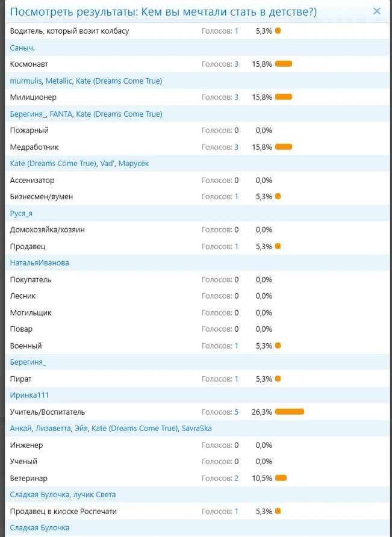Click the vote count for Учитель/Воспитатель
Image resolution: width=392 pixels, height=537 pixels.
pos(236,412)
